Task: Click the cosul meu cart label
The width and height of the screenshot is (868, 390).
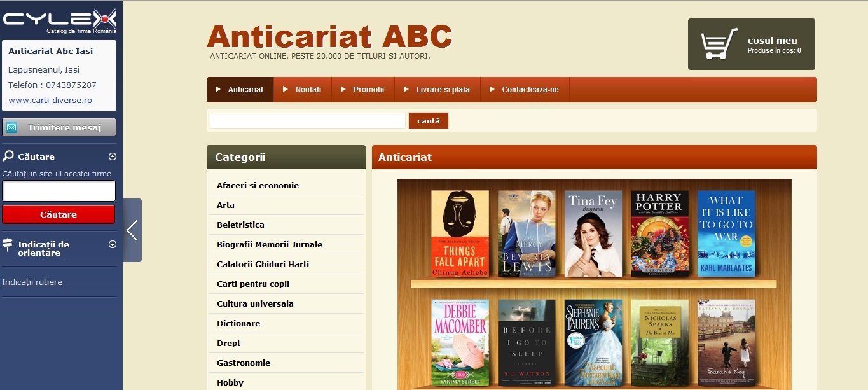Action: click(x=773, y=41)
